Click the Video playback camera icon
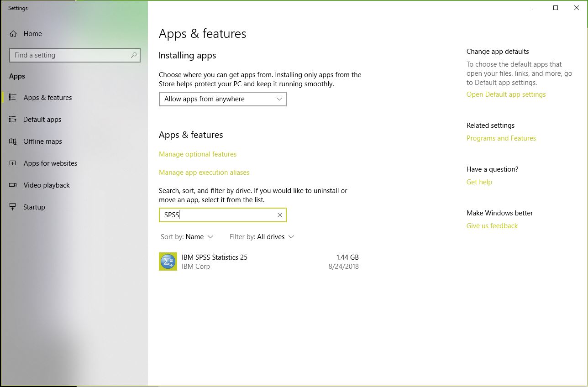Viewport: 588px width, 387px height. (13, 185)
